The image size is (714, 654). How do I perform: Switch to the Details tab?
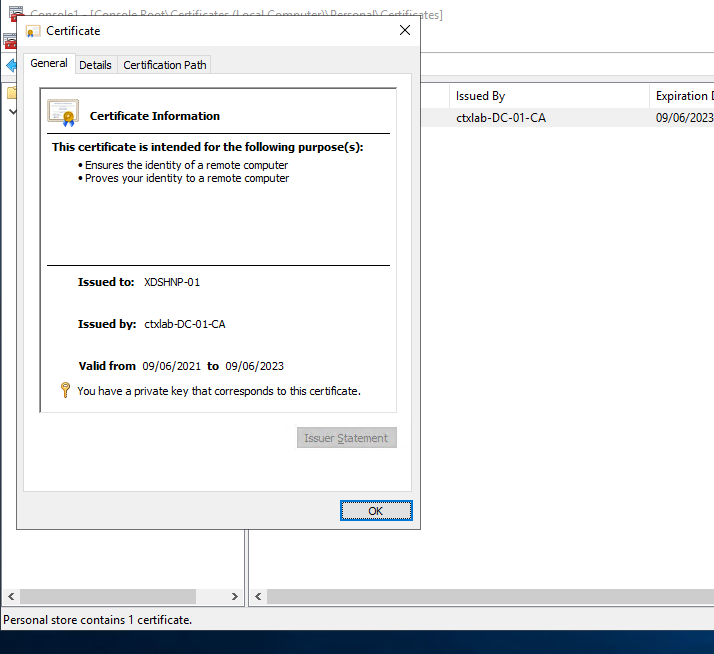tap(95, 65)
